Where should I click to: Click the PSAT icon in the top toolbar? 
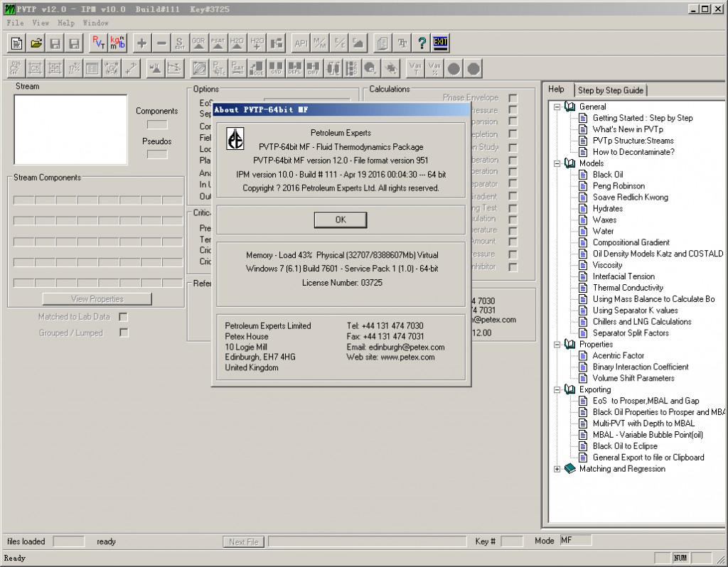[x=218, y=43]
